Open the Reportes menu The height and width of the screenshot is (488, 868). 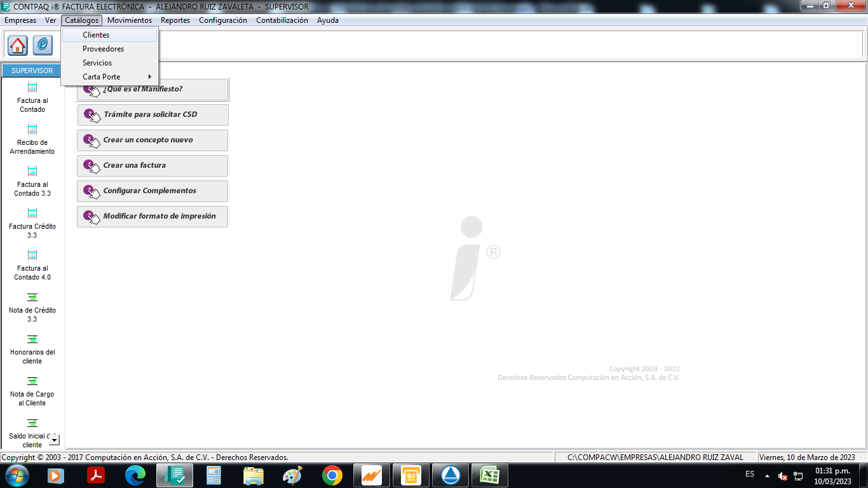coord(175,20)
